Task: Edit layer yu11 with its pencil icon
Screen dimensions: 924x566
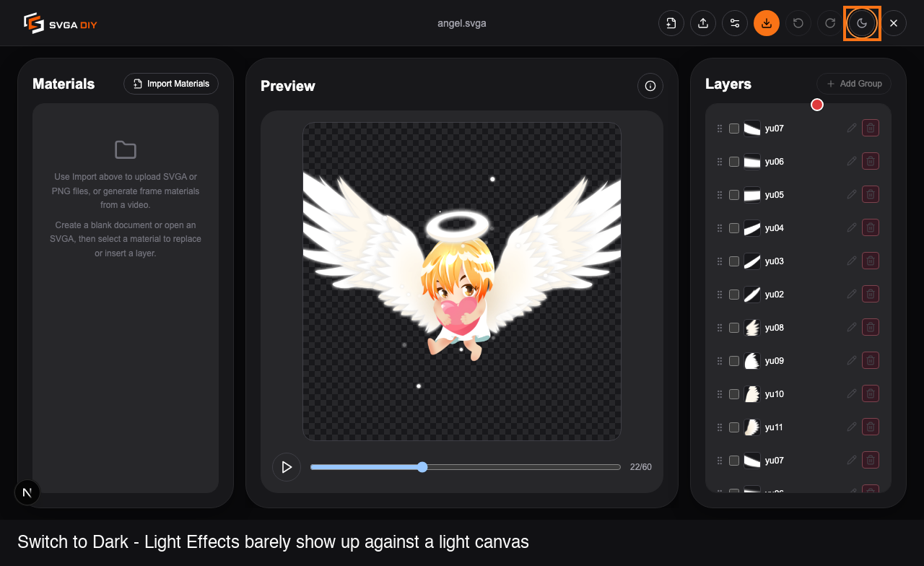Action: (852, 427)
